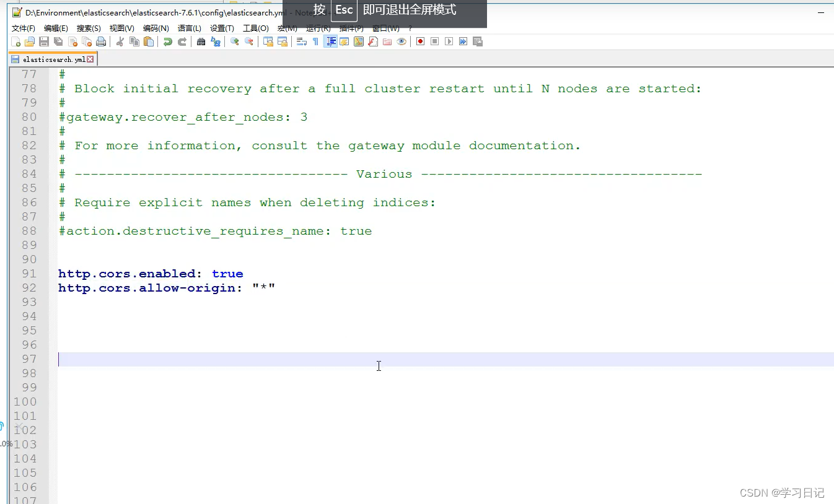Open user defined language dialog
The height and width of the screenshot is (504, 834).
pos(345,41)
